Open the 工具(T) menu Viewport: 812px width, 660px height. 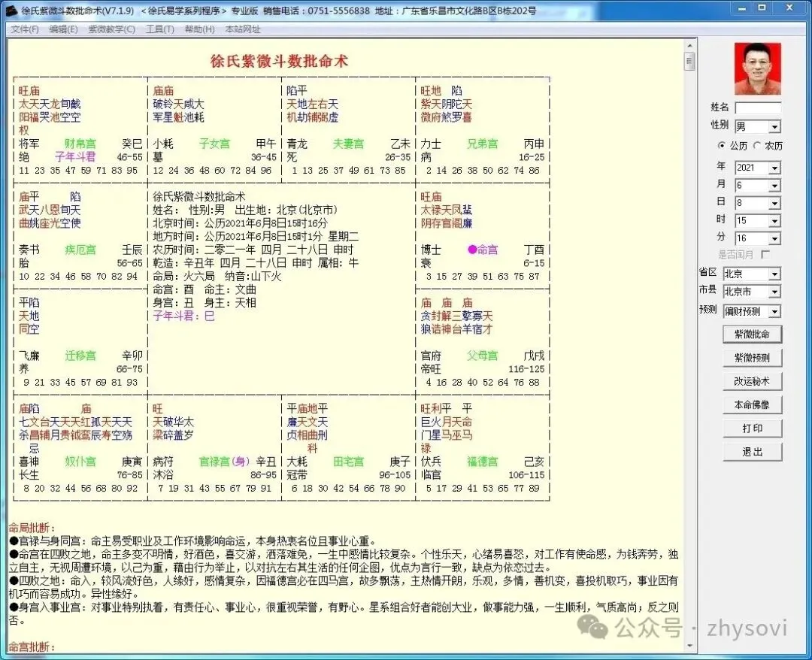[x=160, y=29]
